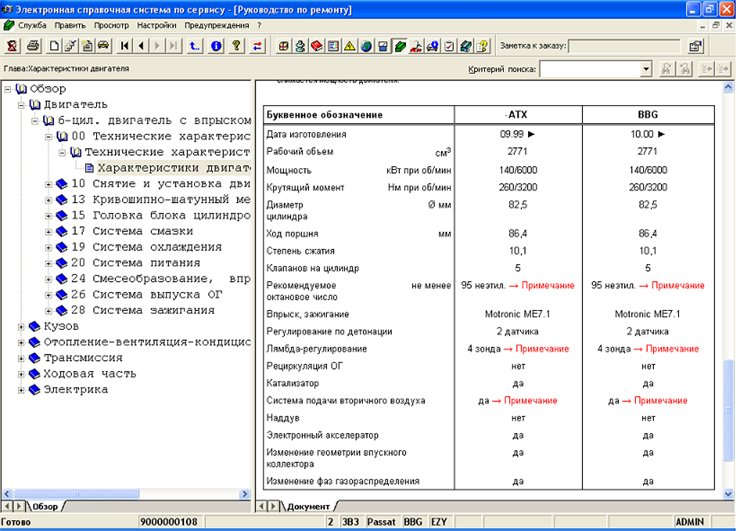Open the blue info circle icon

pyautogui.click(x=216, y=46)
